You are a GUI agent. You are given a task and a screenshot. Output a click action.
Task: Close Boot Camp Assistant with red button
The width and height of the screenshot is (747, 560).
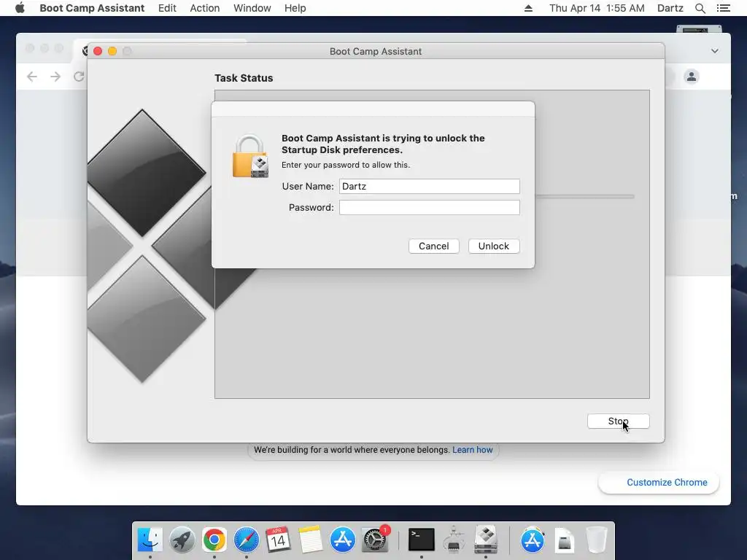coord(98,51)
